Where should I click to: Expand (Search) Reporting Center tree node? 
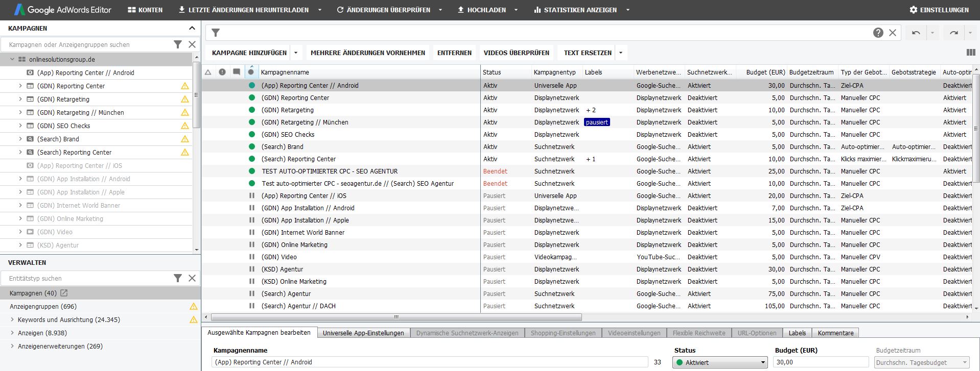coord(20,152)
